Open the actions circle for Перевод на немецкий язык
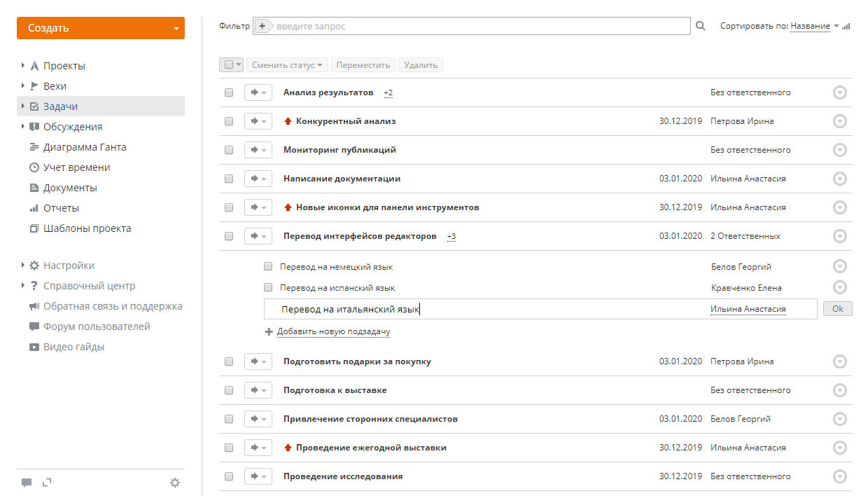868x496 pixels. point(840,266)
